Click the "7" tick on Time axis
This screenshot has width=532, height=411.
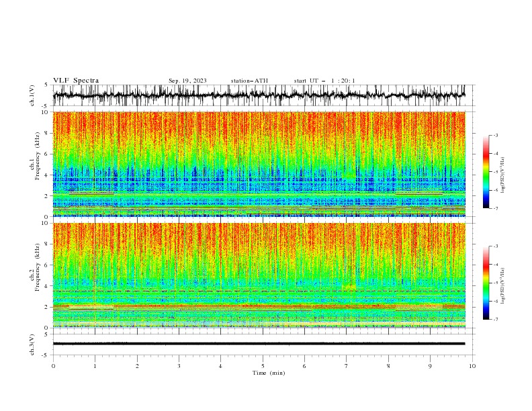coord(347,366)
